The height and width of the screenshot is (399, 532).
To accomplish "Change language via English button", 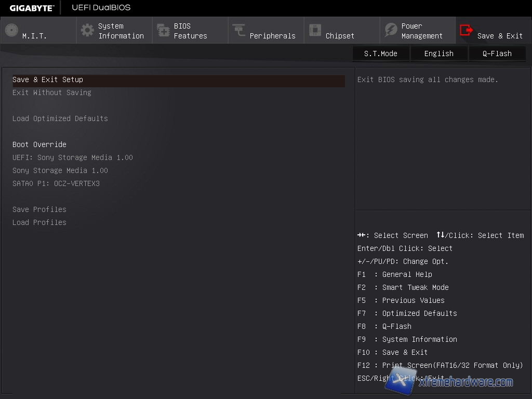I will [439, 54].
